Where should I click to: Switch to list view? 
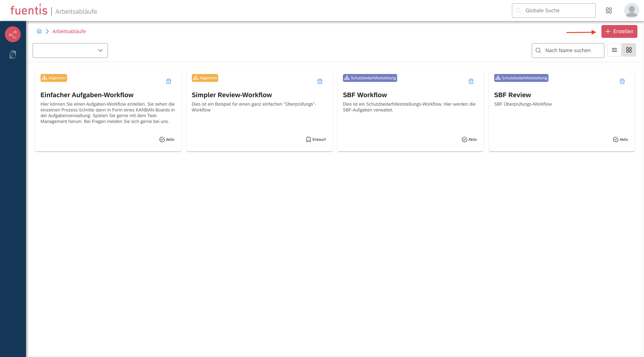(614, 50)
